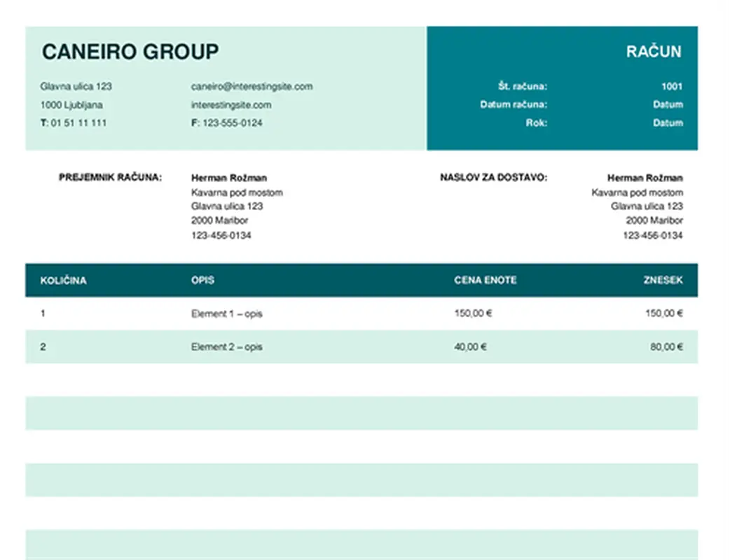The image size is (730, 560).
Task: Click the KOLIČINA column header
Action: (x=64, y=281)
